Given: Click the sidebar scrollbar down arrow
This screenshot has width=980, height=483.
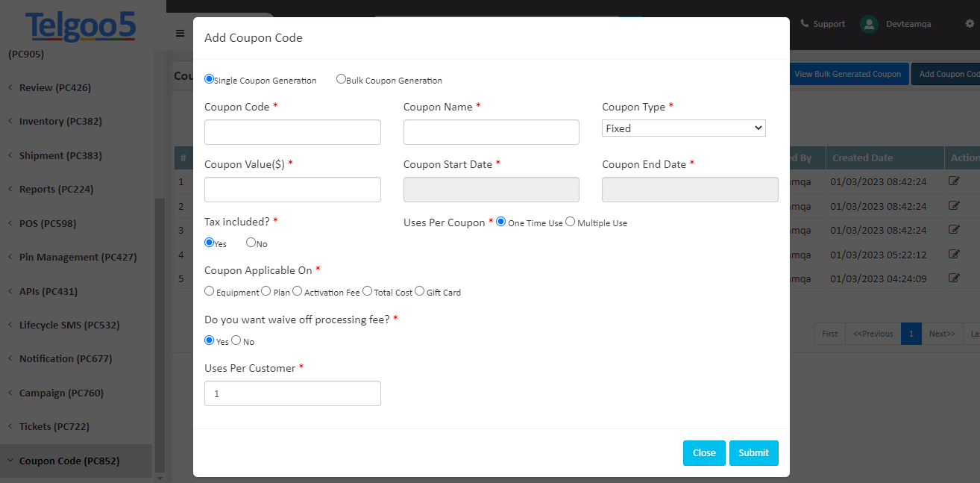Looking at the screenshot, I should pos(159,477).
